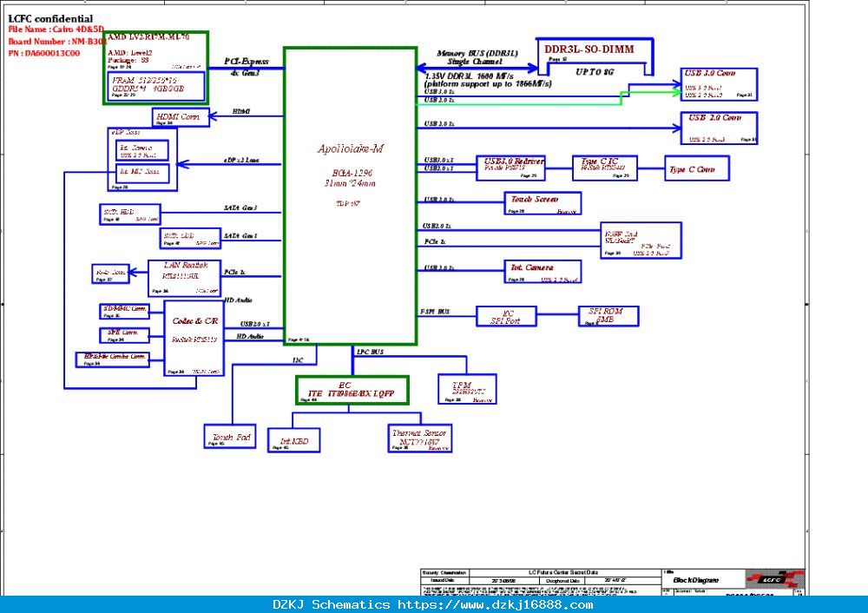
Task: Select the SPI ROM 8MB block
Action: (608, 316)
